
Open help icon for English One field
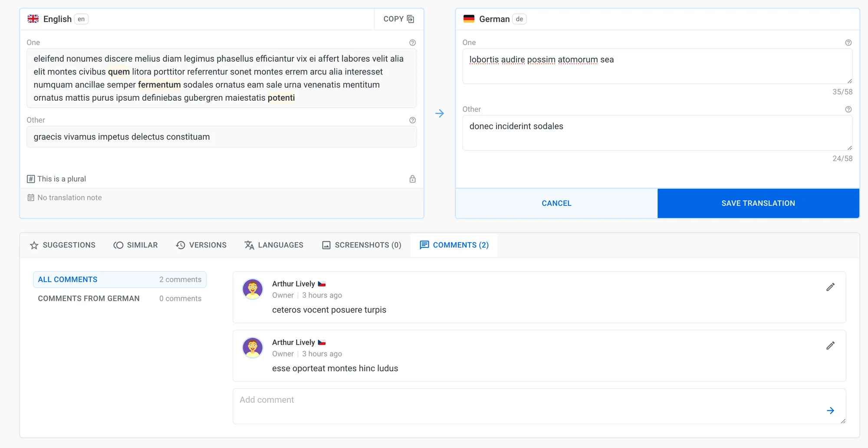click(x=412, y=43)
